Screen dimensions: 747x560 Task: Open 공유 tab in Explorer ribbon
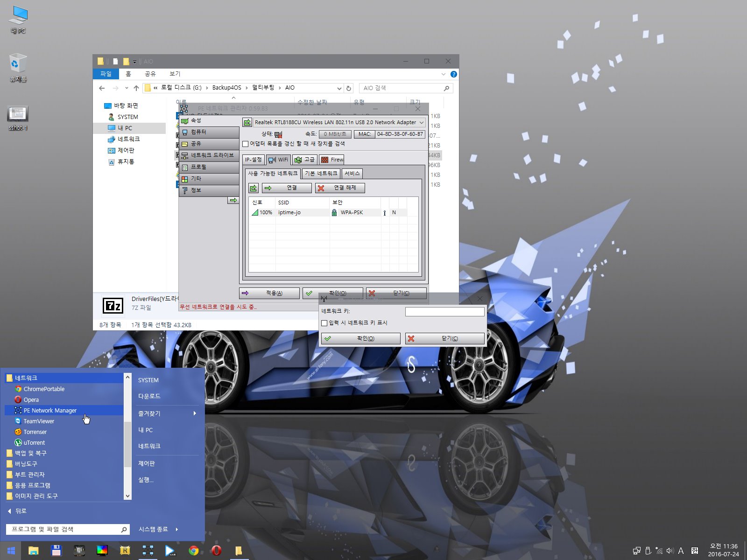point(150,74)
